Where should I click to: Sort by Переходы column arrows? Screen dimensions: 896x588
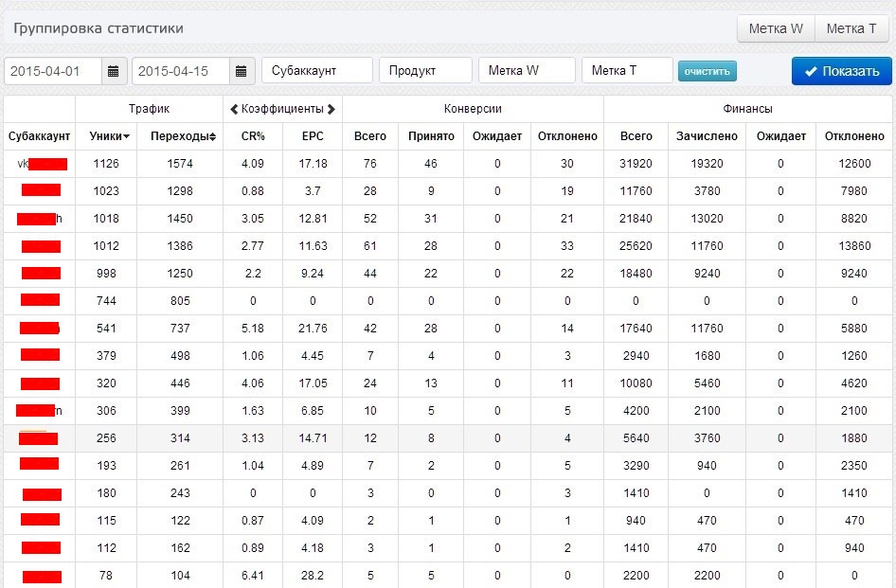click(x=212, y=136)
